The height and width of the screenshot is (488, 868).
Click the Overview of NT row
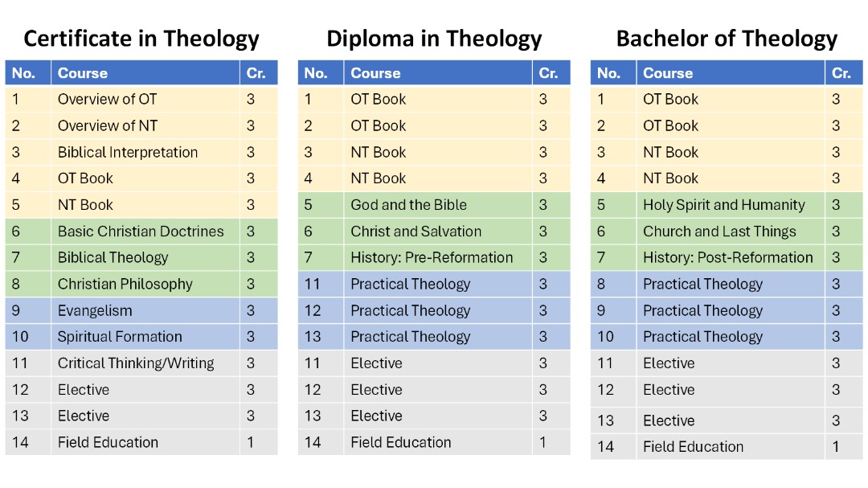[x=108, y=125]
